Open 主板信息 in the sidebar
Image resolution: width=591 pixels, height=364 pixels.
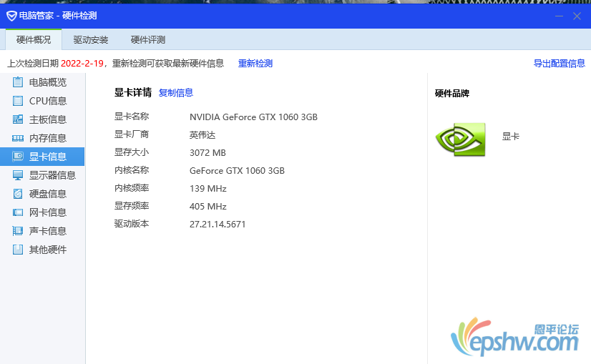coord(42,119)
